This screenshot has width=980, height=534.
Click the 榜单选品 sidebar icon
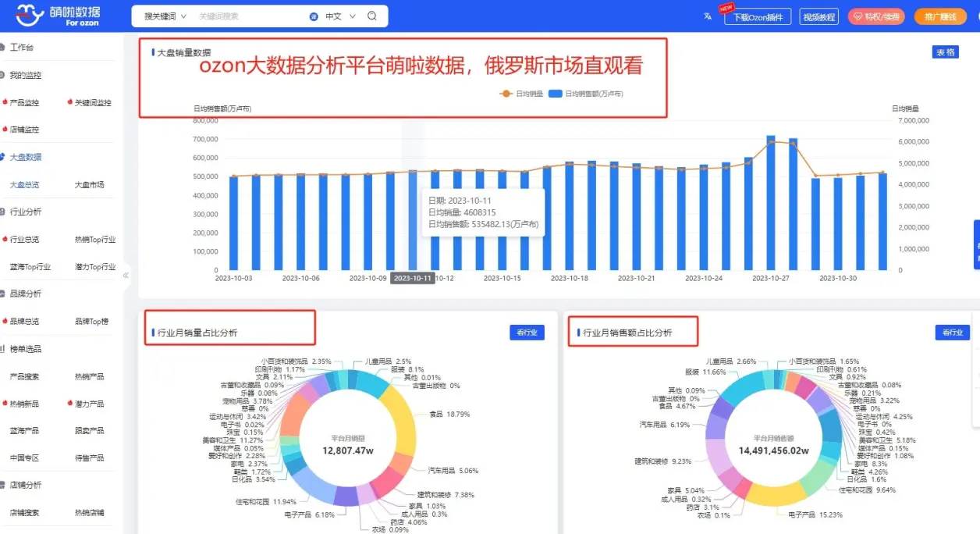pos(3,348)
